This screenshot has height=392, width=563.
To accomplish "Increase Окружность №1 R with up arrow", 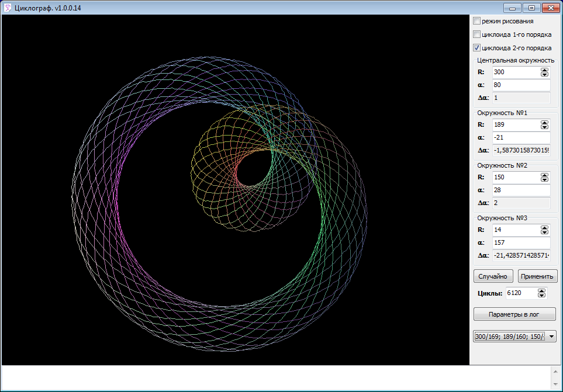I will [x=545, y=123].
